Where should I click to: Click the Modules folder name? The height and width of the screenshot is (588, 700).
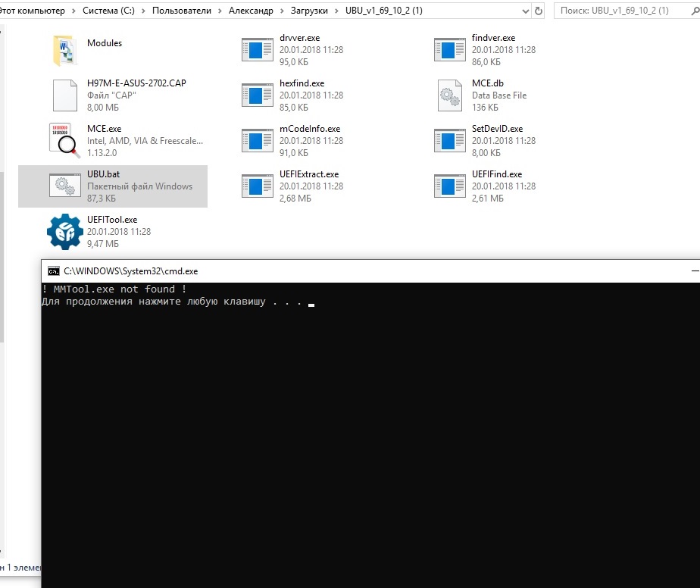click(105, 43)
